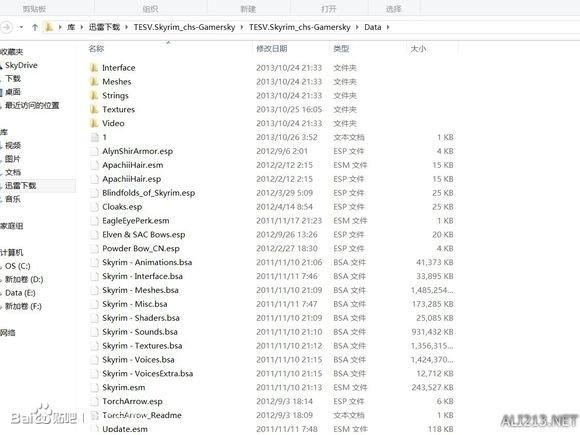The image size is (580, 435).
Task: Click the Elven & SAC Bows.esp icon
Action: [x=95, y=235]
